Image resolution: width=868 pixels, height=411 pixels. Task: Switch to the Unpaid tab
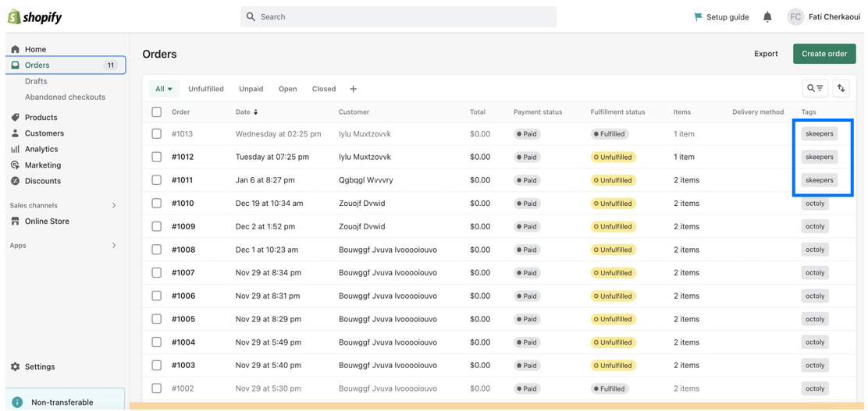(251, 89)
